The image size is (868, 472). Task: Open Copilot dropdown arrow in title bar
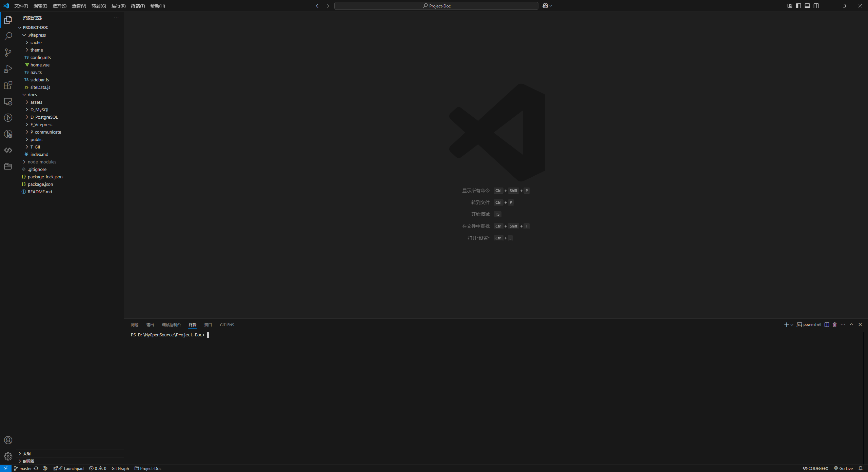(551, 6)
